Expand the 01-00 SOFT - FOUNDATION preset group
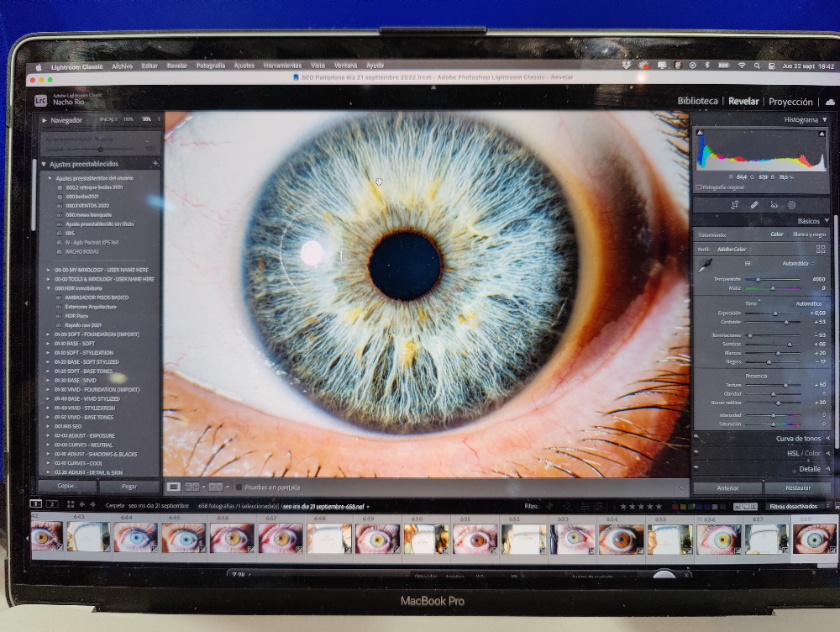Viewport: 840px width, 632px height. 48,334
